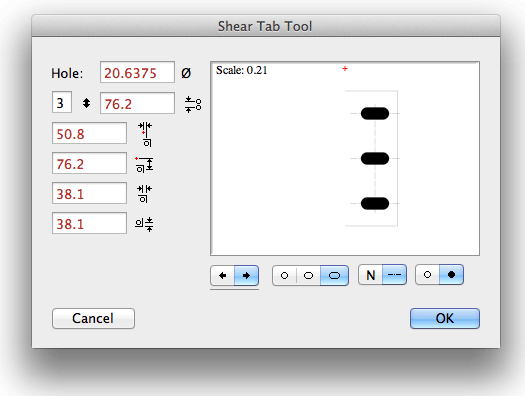Click the horizontal offset from reference icon
The height and width of the screenshot is (396, 525).
pyautogui.click(x=145, y=134)
